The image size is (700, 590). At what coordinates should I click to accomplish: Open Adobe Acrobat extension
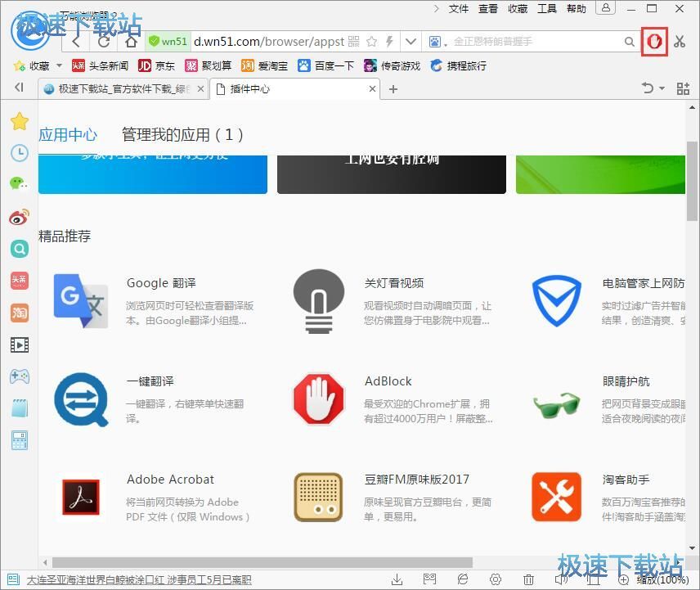(x=171, y=480)
